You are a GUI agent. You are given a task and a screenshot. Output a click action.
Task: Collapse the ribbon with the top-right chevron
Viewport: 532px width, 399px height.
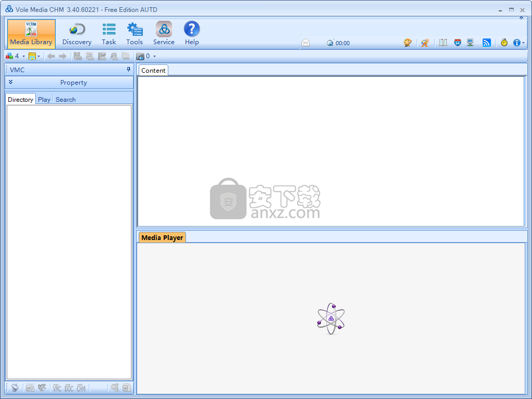point(522,18)
